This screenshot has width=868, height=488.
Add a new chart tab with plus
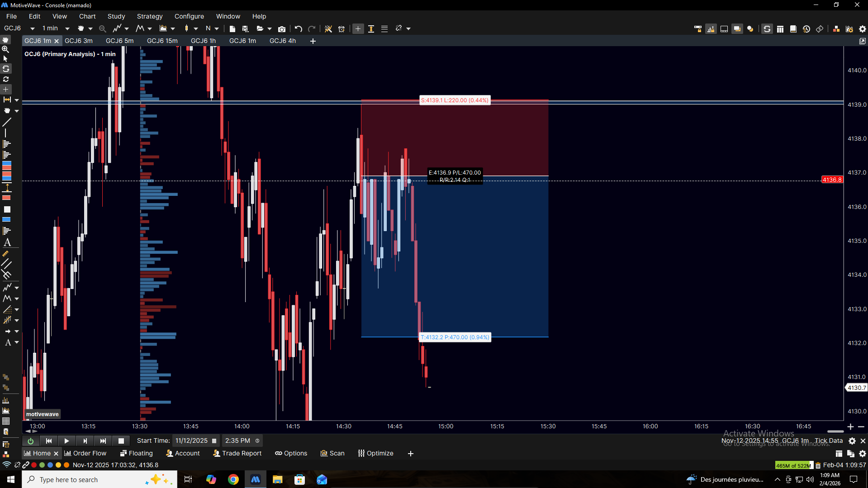(313, 41)
